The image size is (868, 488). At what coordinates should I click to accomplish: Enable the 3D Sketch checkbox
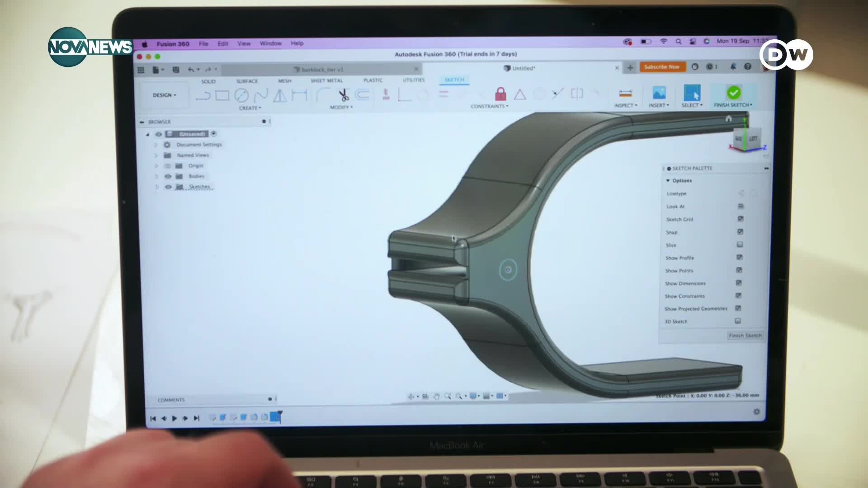point(738,321)
